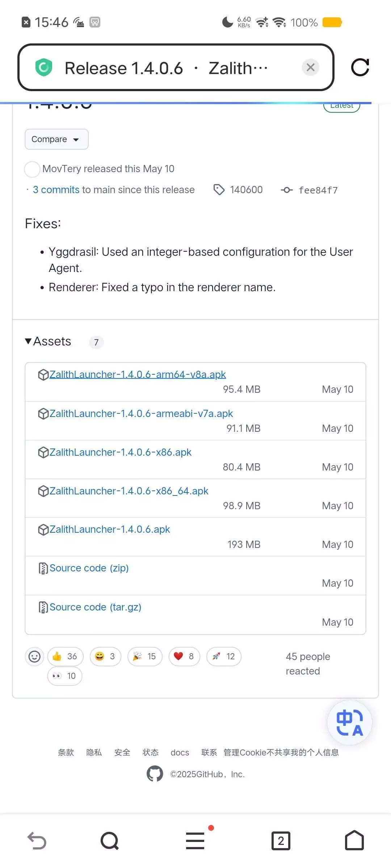Toggle the thumbs up reaction 36

65,656
